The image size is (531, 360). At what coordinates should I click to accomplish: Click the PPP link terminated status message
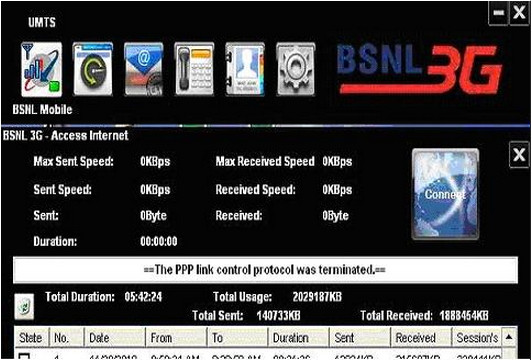tap(265, 270)
